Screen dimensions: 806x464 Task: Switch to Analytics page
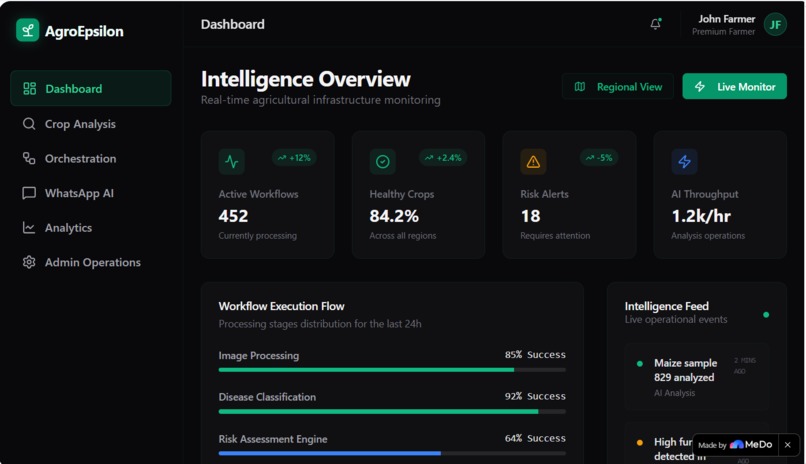coord(90,227)
